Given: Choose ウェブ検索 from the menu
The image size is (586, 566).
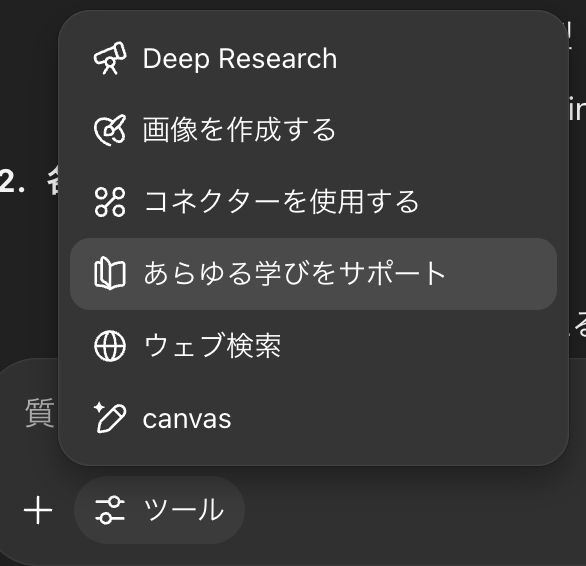Looking at the screenshot, I should 313,346.
